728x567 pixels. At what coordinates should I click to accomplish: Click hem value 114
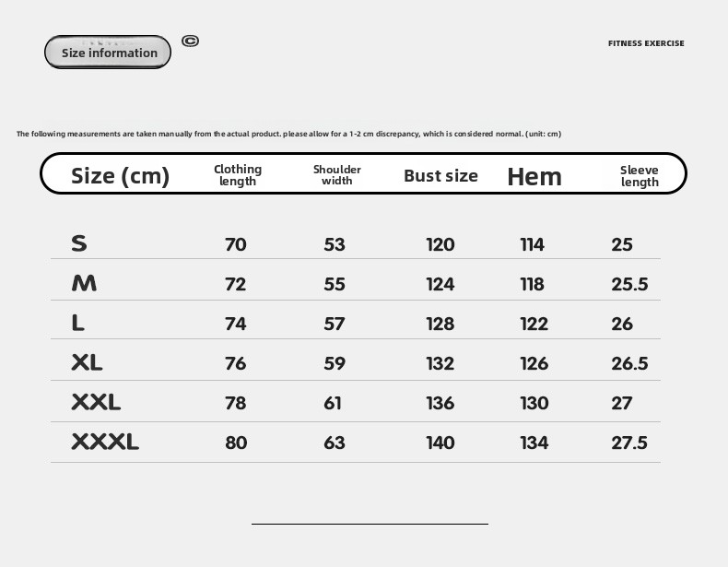[532, 244]
